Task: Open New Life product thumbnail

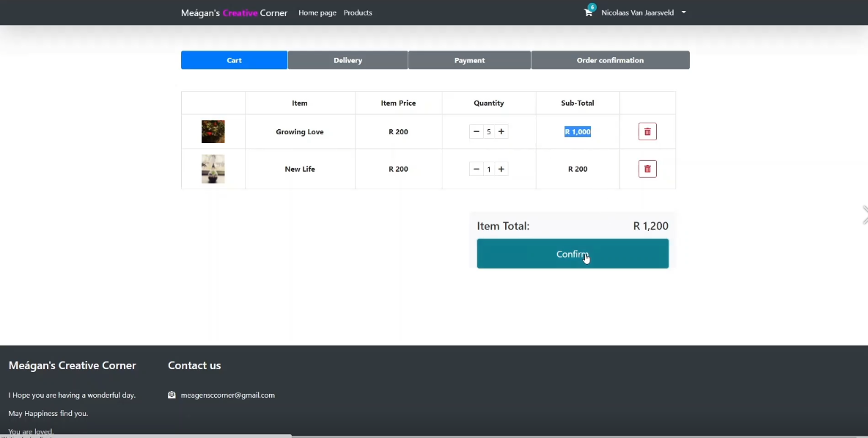Action: [213, 169]
